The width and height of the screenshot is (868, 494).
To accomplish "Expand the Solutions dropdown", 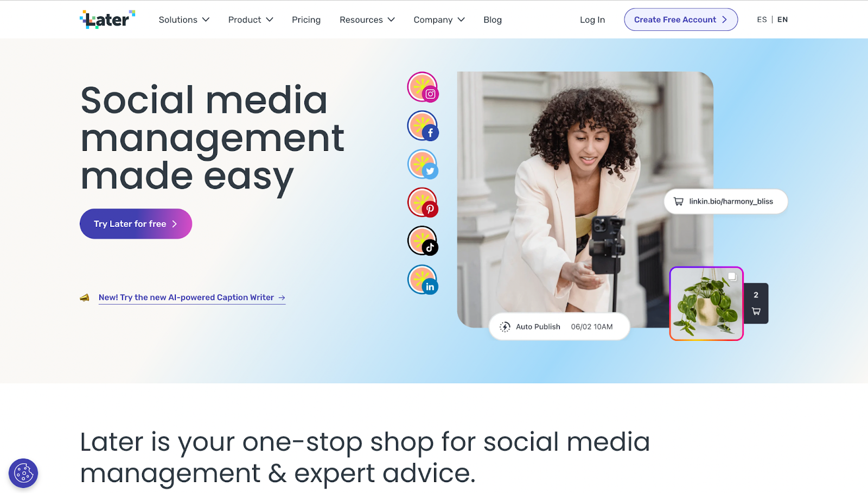I will [184, 20].
